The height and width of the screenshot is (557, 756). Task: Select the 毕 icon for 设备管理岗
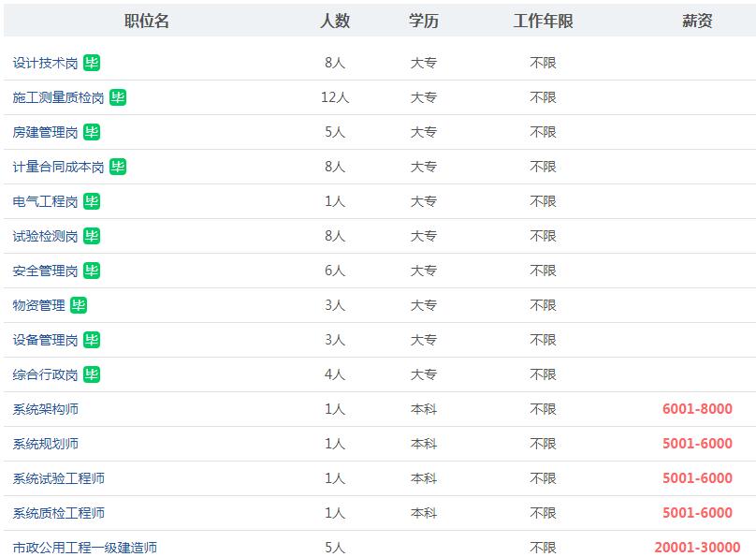pos(91,342)
